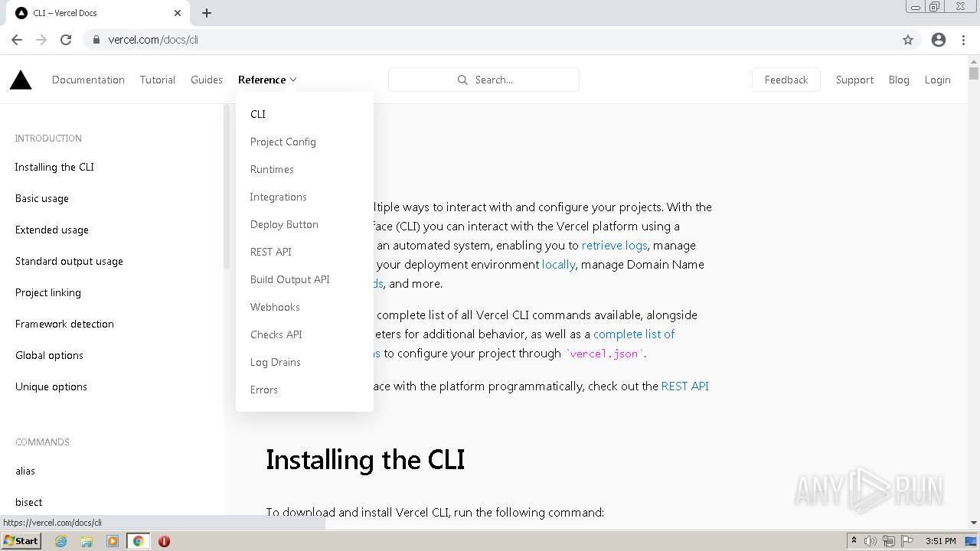Image resolution: width=980 pixels, height=551 pixels.
Task: Click the taskbar clock 3:51 PM
Action: 941,541
